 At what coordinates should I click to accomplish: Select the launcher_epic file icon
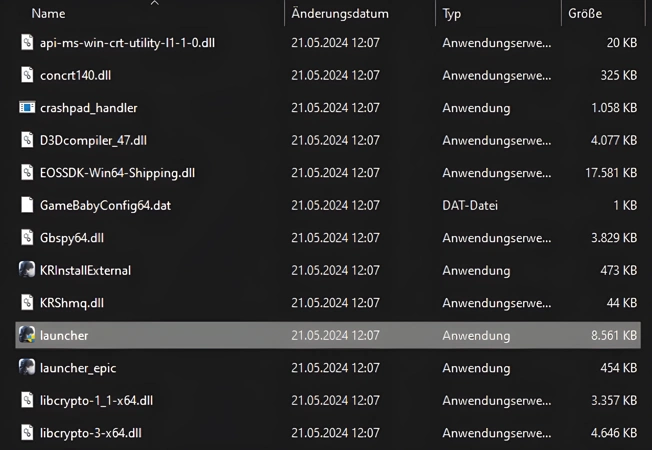point(27,367)
